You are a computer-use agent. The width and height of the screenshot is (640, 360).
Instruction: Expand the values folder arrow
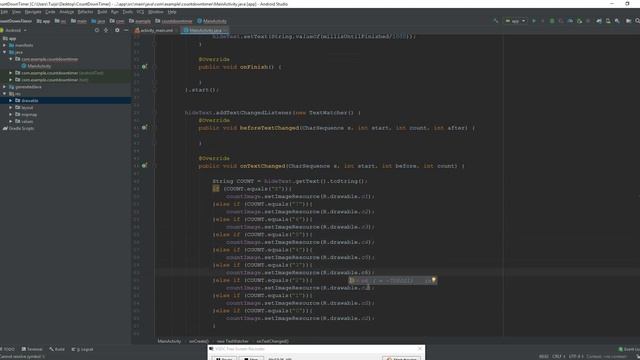pos(11,121)
